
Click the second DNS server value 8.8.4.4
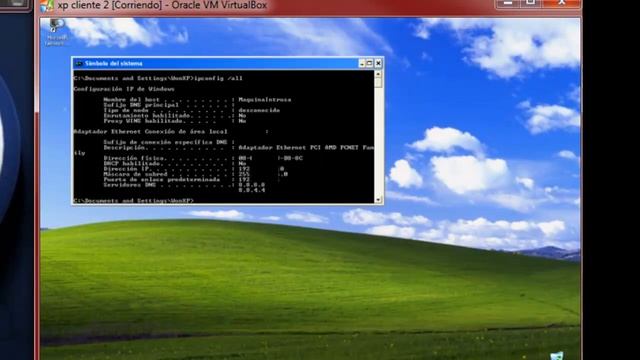coord(252,190)
